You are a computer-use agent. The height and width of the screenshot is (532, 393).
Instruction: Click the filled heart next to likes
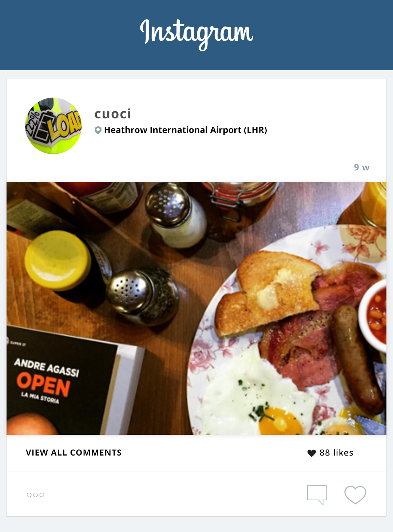coord(311,453)
